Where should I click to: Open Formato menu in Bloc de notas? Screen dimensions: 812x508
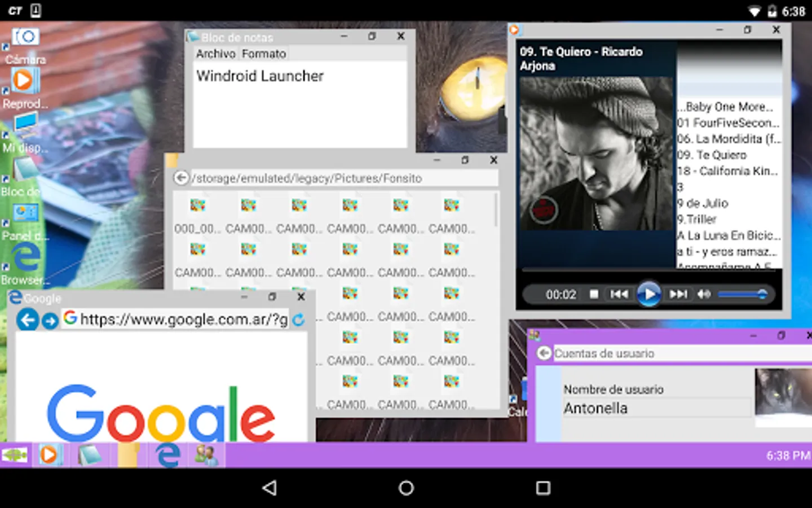[264, 54]
